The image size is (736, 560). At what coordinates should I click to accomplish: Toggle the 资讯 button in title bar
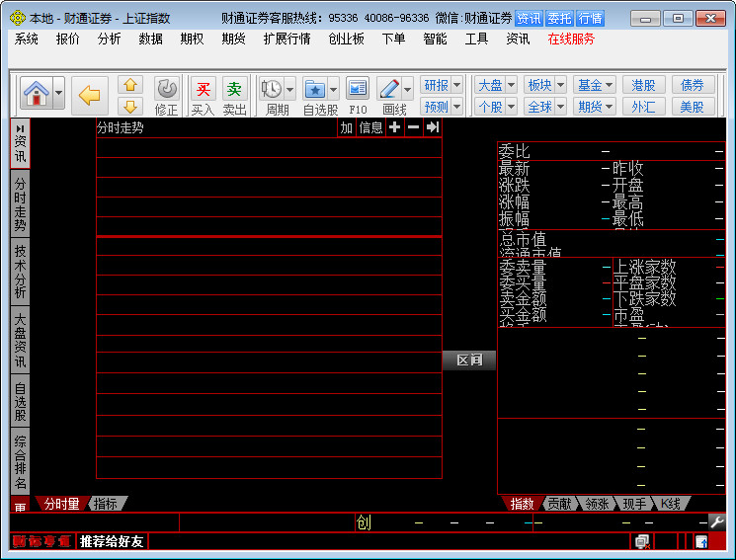tap(529, 18)
